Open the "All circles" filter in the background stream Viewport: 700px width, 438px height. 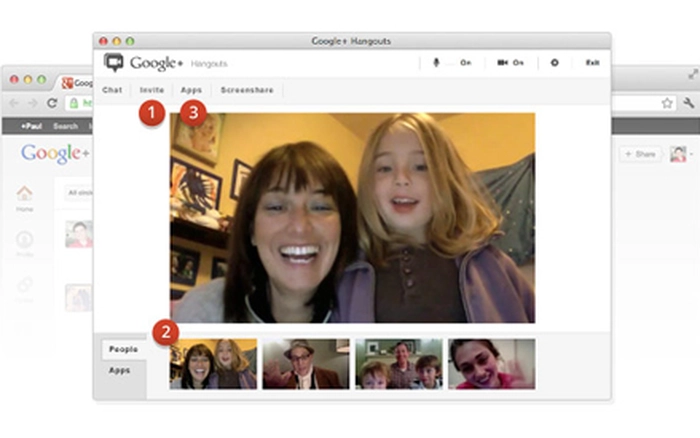click(79, 192)
